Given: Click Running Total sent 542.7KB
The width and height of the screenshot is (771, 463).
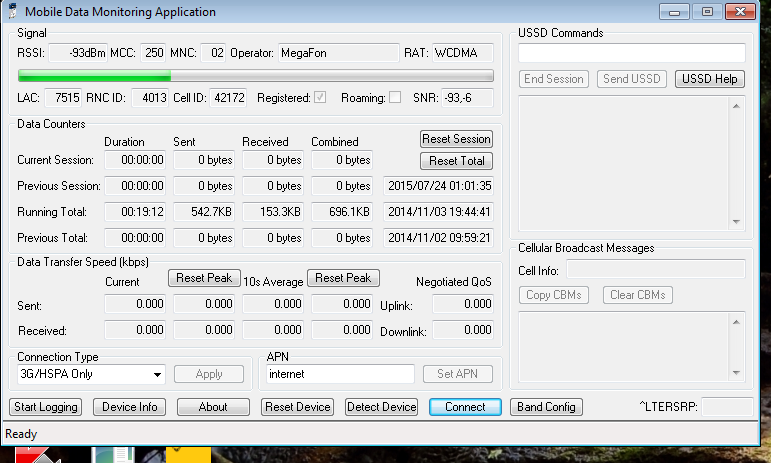Looking at the screenshot, I should [204, 212].
